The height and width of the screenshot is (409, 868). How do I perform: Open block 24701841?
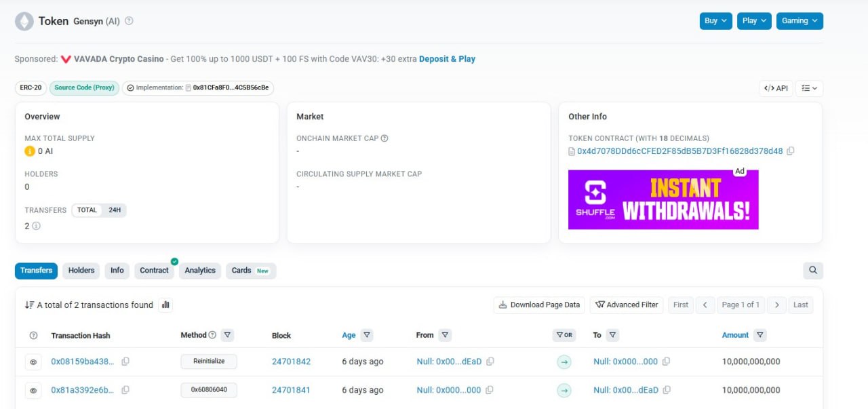(x=291, y=390)
